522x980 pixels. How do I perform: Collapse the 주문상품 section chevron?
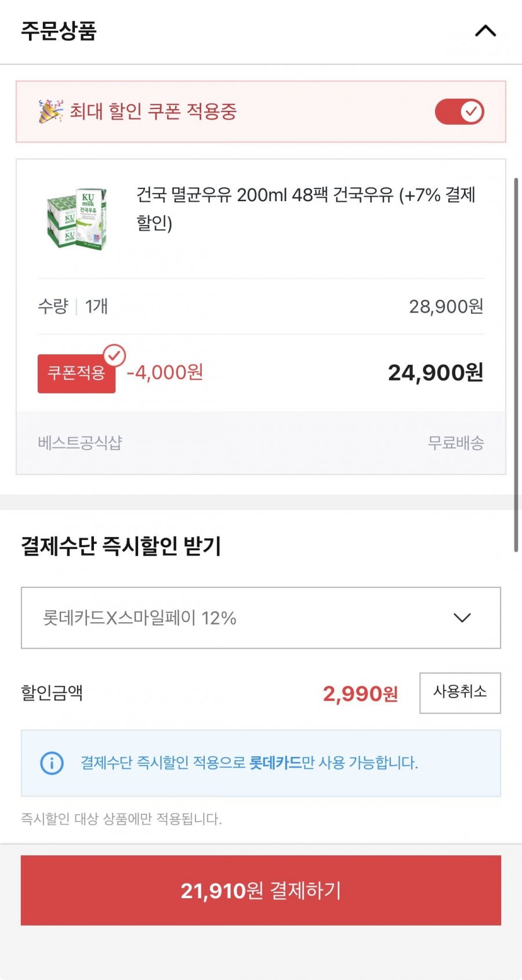[x=485, y=31]
